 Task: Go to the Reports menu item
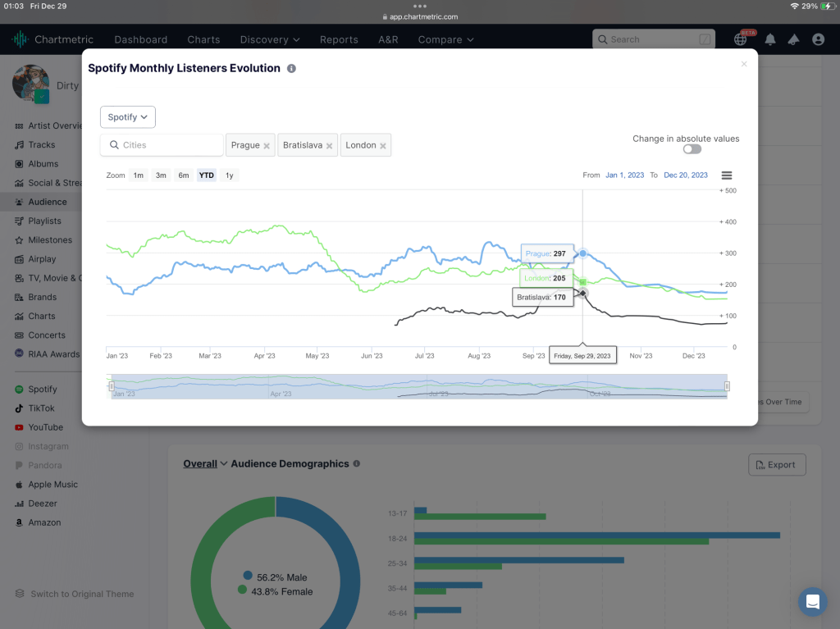pyautogui.click(x=339, y=39)
